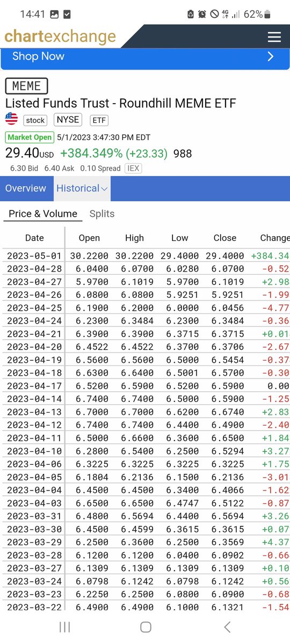Image resolution: width=290 pixels, height=644 pixels.
Task: Tap the recent apps navigation icon
Action: [64, 626]
